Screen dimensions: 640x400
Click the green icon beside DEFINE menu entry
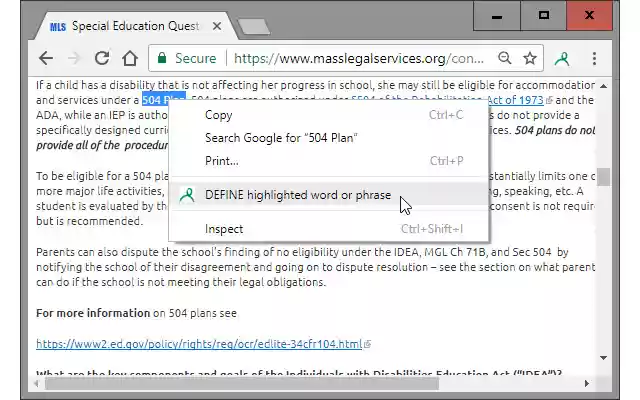(187, 195)
